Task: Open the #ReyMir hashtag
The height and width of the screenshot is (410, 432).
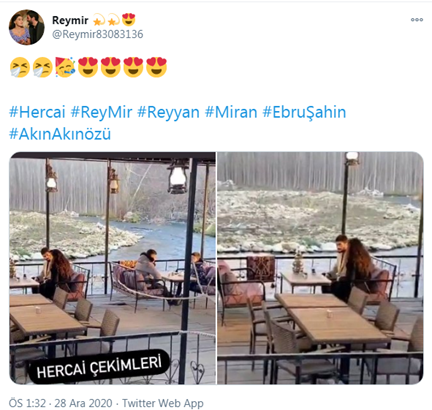Action: (x=101, y=112)
